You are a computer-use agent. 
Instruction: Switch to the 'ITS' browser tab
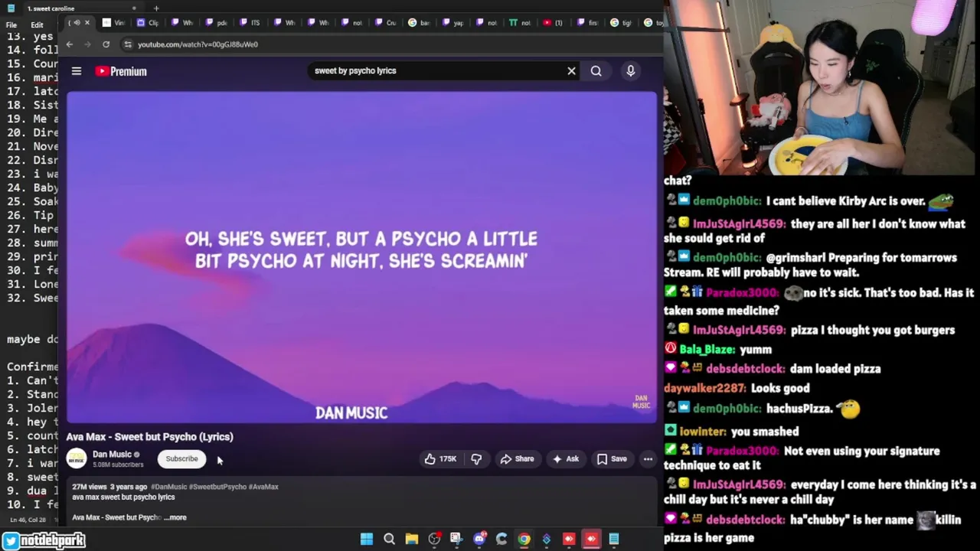(249, 23)
